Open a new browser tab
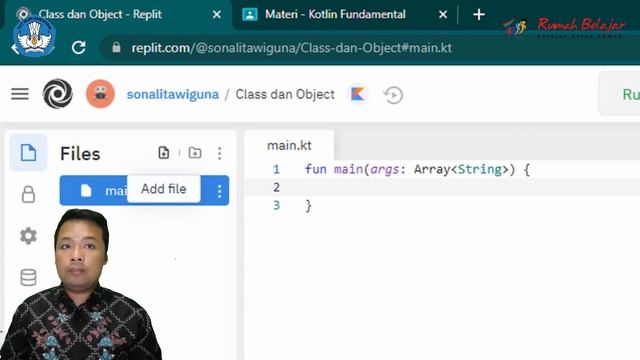640x360 pixels. 479,15
